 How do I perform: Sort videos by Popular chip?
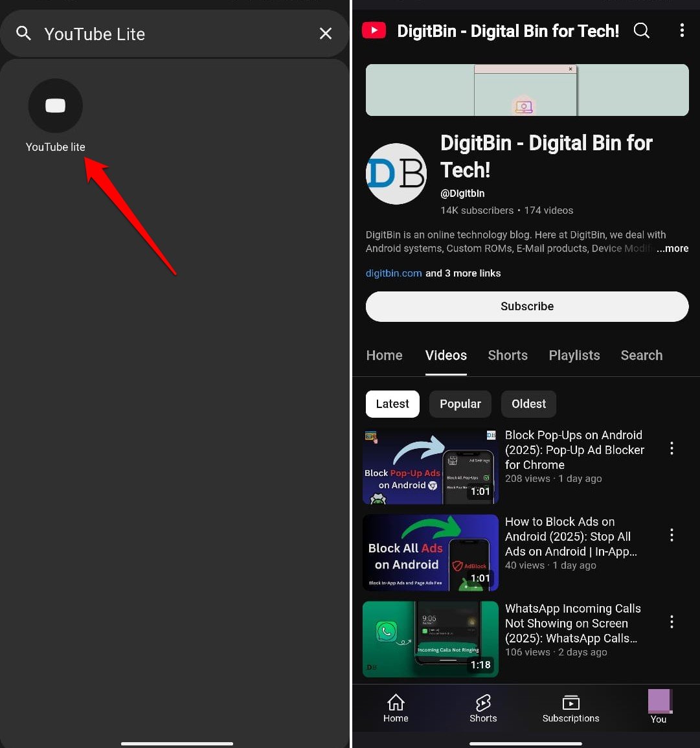point(460,404)
